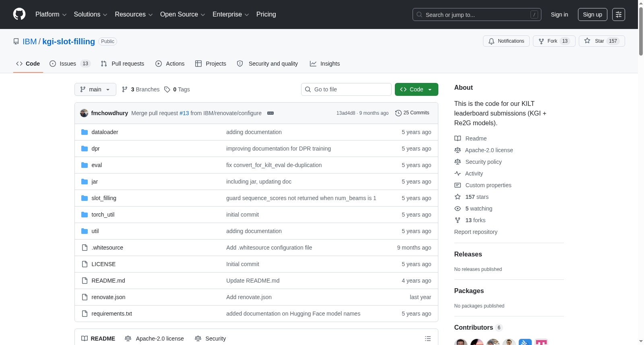Expand the Platform menu
The width and height of the screenshot is (644, 345).
coord(51,14)
